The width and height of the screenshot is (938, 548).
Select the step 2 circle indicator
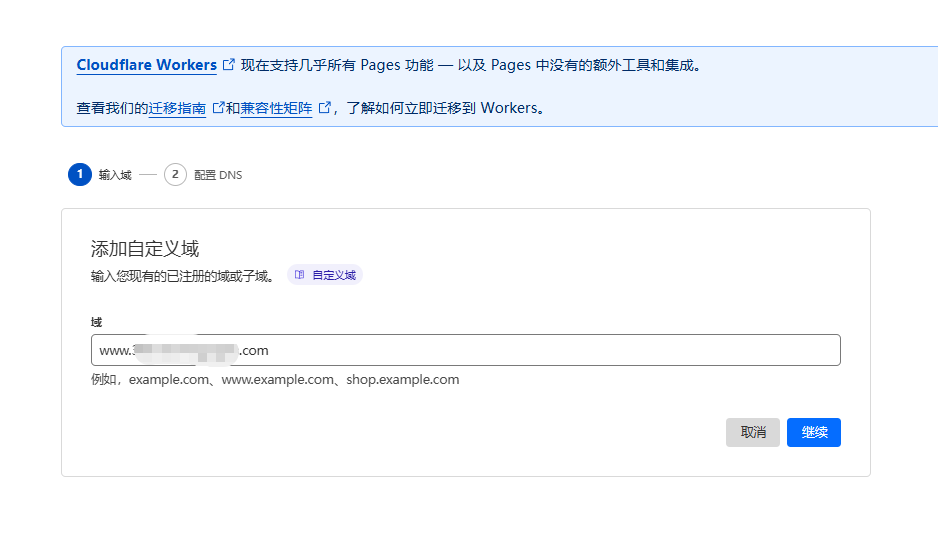pyautogui.click(x=175, y=175)
